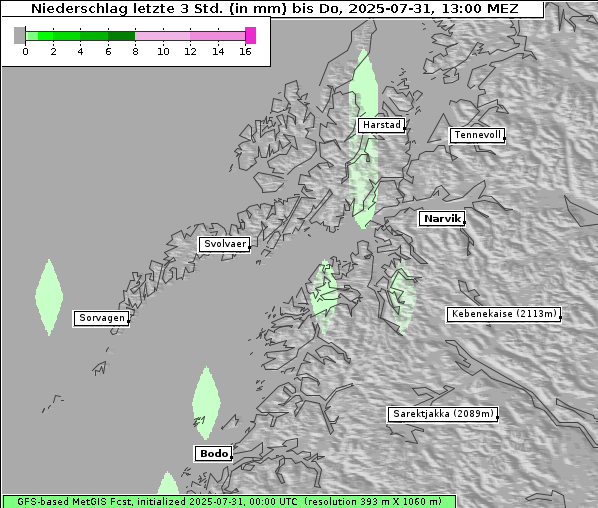This screenshot has height=508, width=598.
Task: Click the Kebenekaise (2113m) peak label
Action: 504,314
